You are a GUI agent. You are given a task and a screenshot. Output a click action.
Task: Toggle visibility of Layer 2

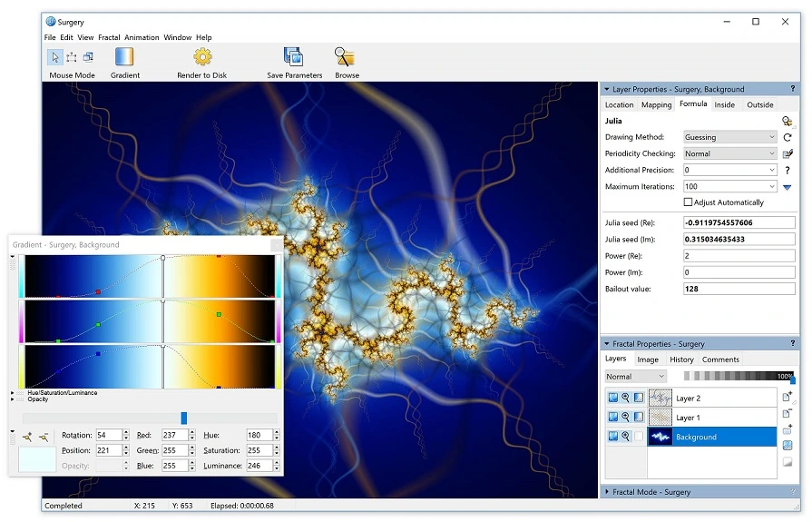click(613, 398)
